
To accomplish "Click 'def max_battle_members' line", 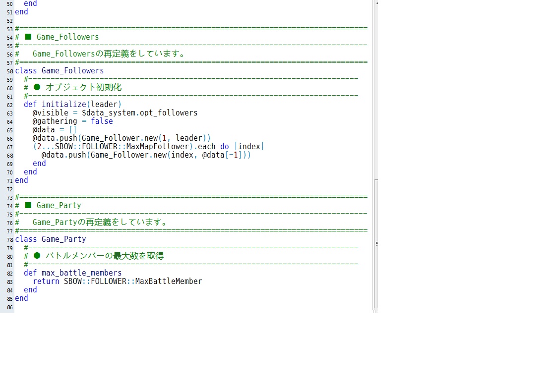I will (72, 273).
